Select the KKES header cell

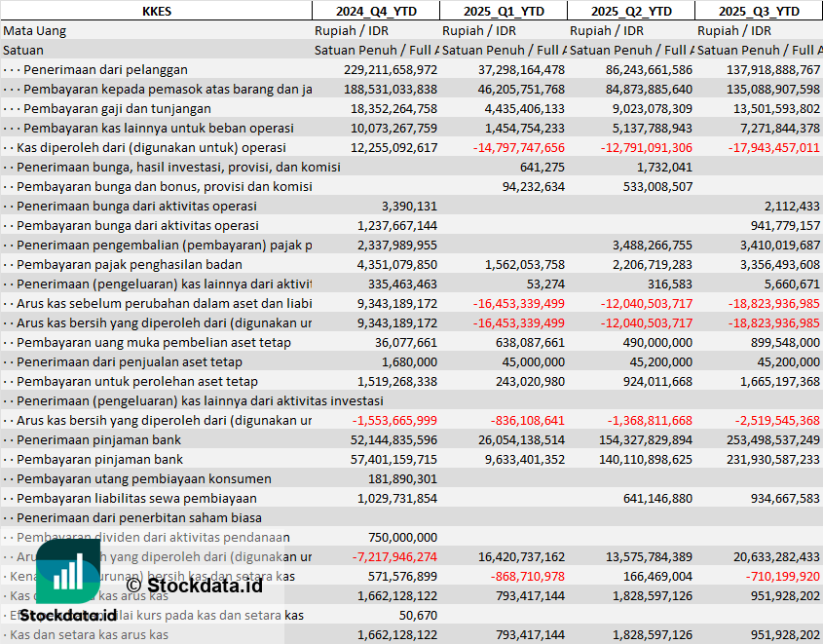156,11
